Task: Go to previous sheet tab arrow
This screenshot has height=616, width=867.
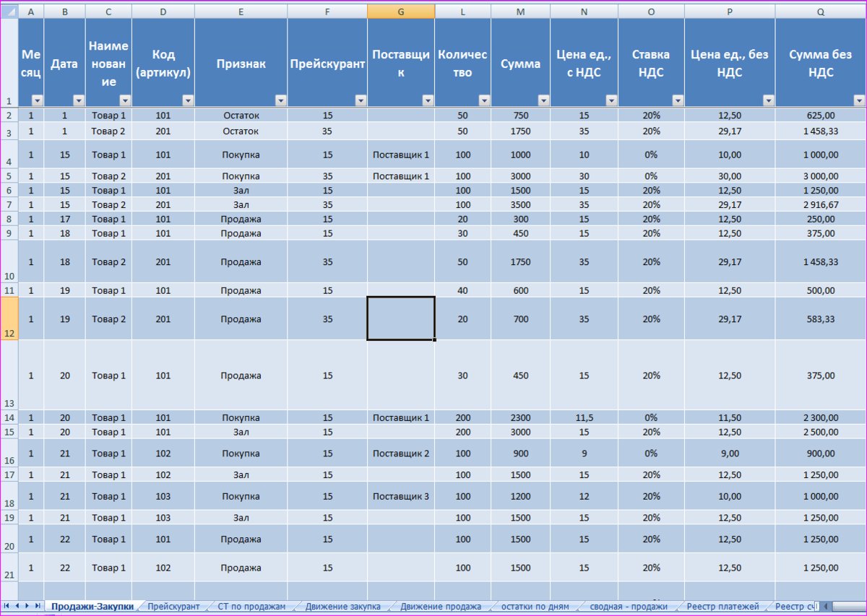Action: pos(17,606)
